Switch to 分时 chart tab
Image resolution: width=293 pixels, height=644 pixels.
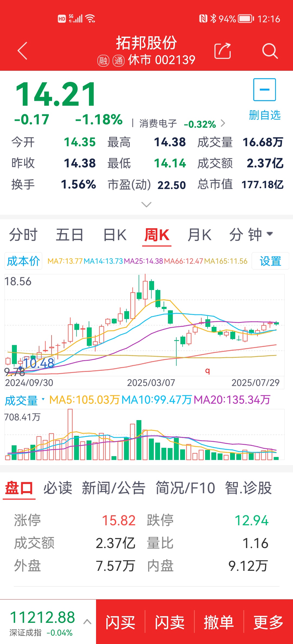click(x=23, y=234)
